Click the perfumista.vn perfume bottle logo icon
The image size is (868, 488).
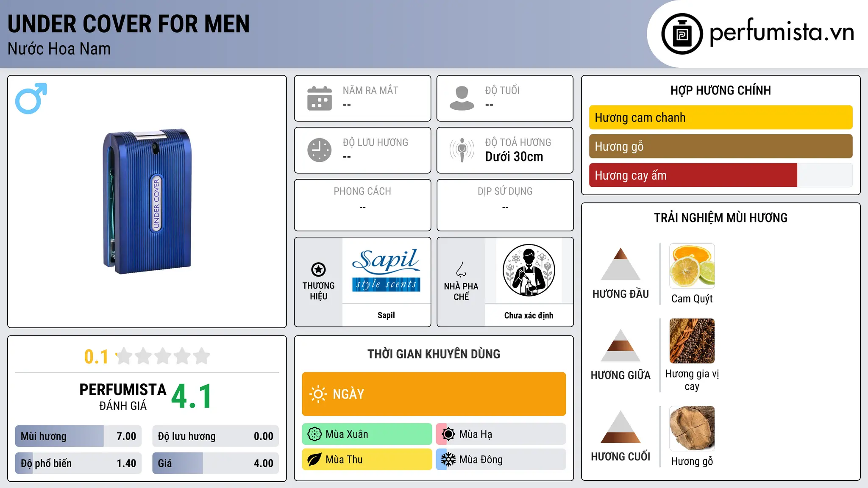682,34
